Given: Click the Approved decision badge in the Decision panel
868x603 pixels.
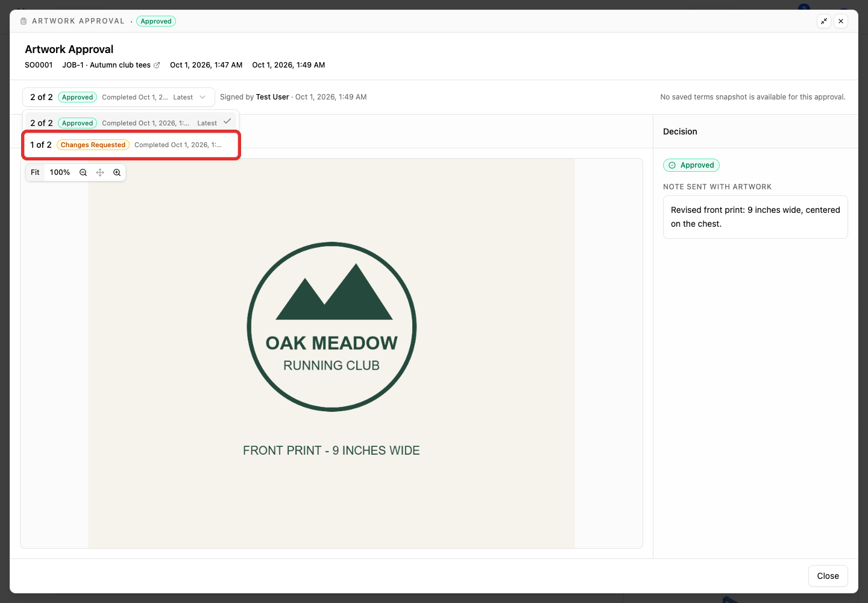Looking at the screenshot, I should tap(691, 165).
